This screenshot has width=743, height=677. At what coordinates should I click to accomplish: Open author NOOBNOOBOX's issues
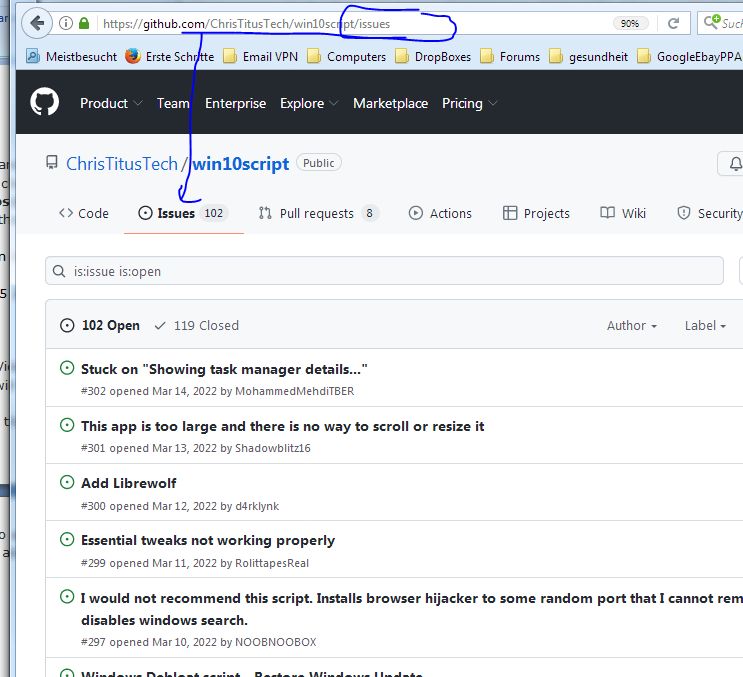[x=276, y=642]
